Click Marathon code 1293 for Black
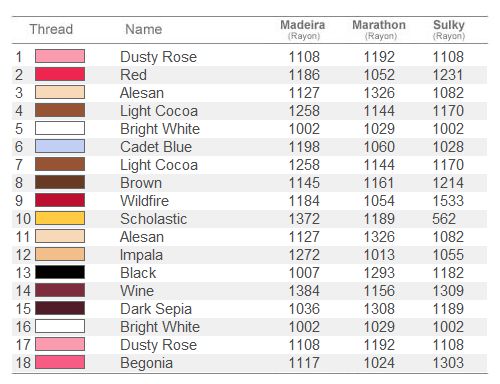The image size is (500, 384). [379, 273]
